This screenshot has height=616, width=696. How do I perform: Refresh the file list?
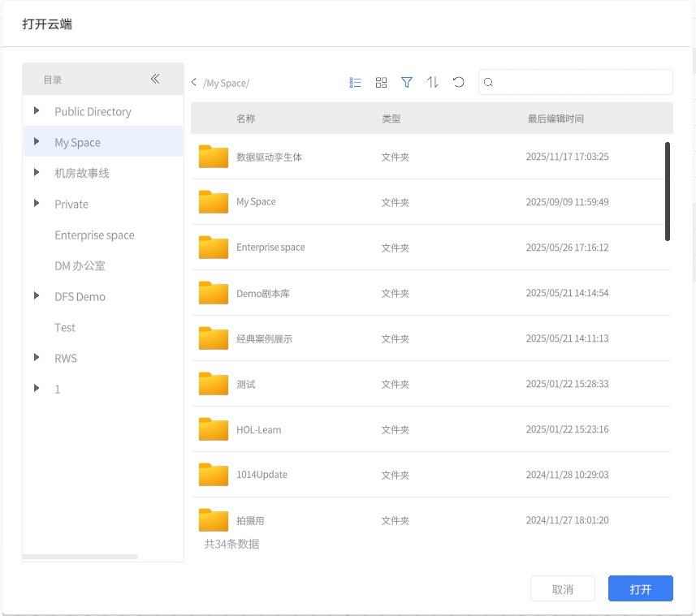click(459, 82)
